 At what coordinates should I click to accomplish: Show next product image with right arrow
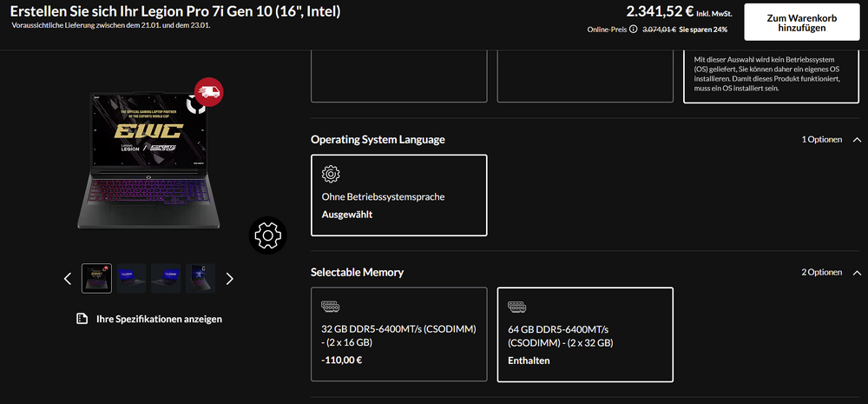[x=230, y=279]
